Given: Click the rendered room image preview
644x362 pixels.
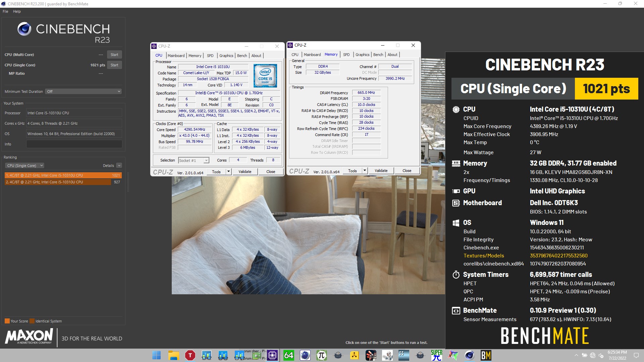Looking at the screenshot, I should [308, 235].
